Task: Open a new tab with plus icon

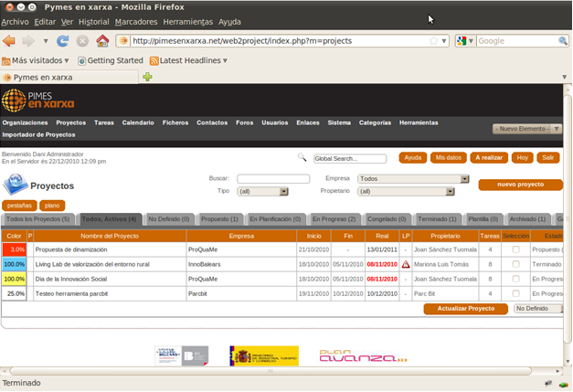Action: [x=147, y=77]
